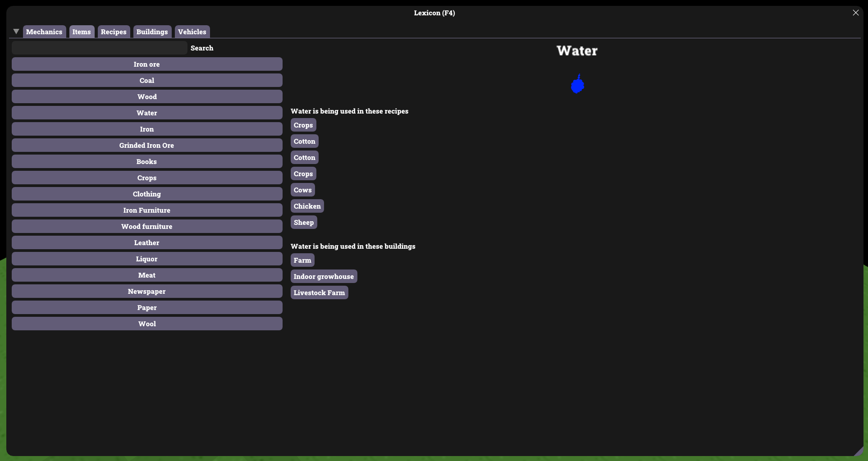Open the Indoor growhouse building page

pos(324,276)
